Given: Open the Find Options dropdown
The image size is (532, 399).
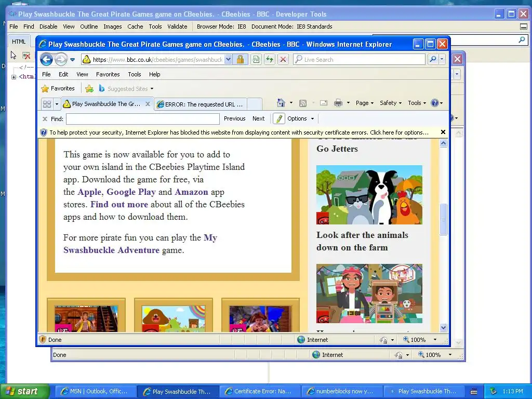Looking at the screenshot, I should click(300, 118).
